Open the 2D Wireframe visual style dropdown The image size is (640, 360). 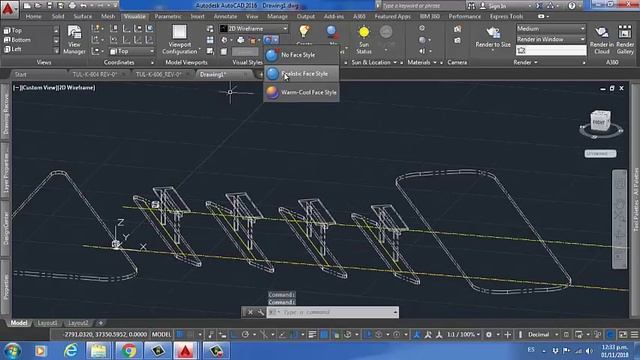pos(254,29)
